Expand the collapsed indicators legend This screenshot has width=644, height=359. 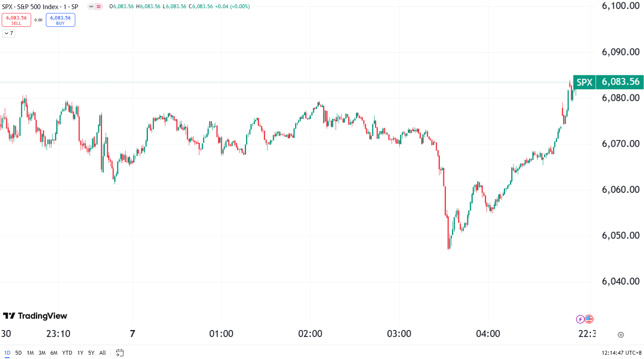pos(9,33)
